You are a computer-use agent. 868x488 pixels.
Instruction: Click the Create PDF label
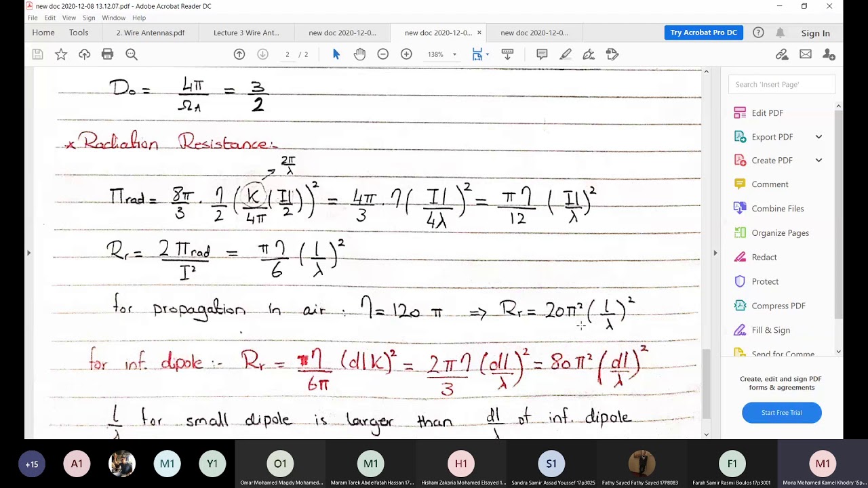pos(772,161)
